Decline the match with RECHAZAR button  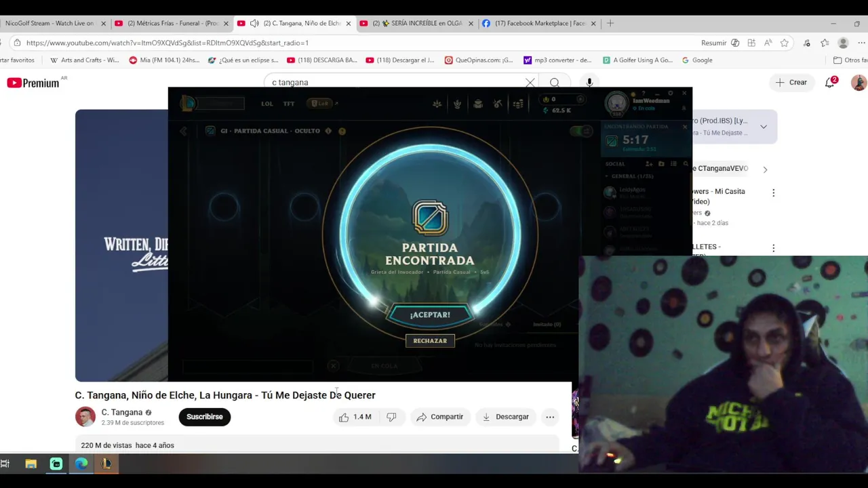coord(430,341)
